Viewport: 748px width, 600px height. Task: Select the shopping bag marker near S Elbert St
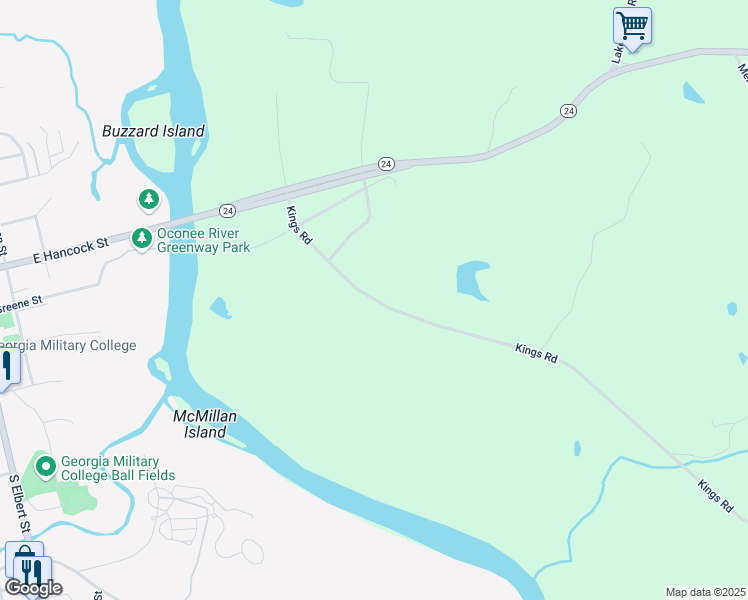24,559
